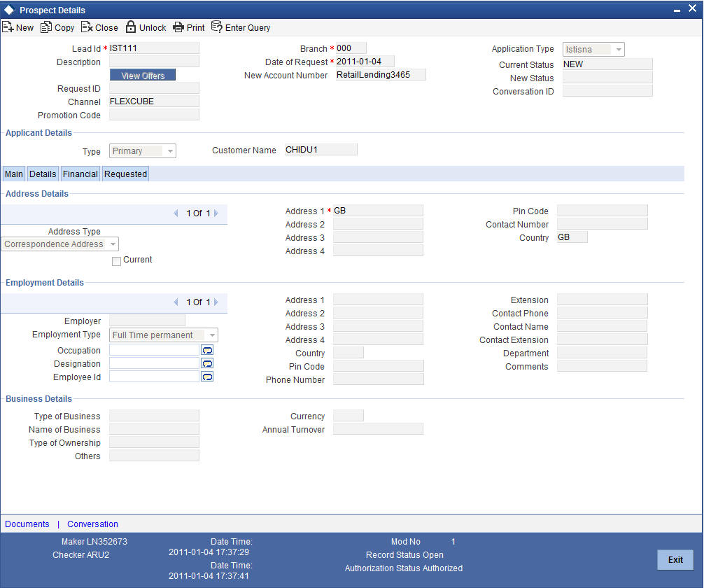Click the Date of Request field
The width and height of the screenshot is (704, 588).
tap(365, 62)
